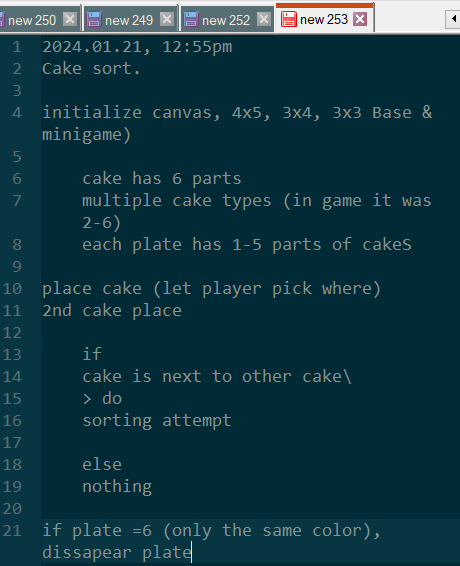Close the new 249 tab
460x566 pixels.
(166, 19)
